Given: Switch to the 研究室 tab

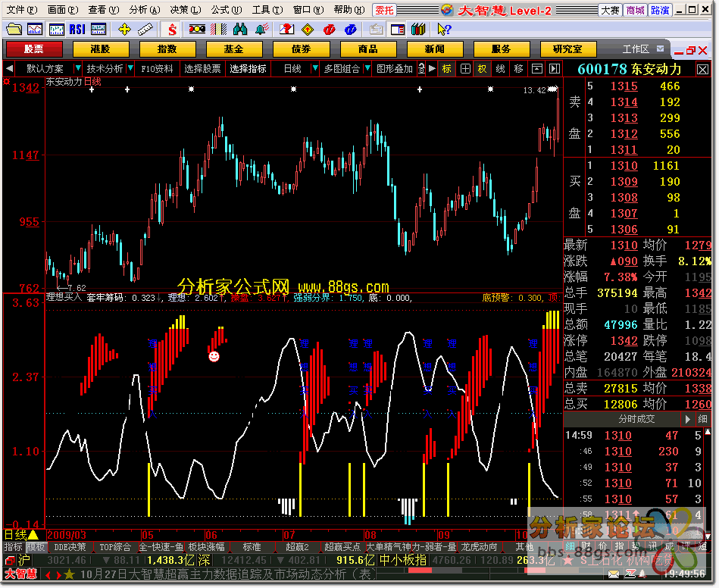Looking at the screenshot, I should (x=567, y=49).
